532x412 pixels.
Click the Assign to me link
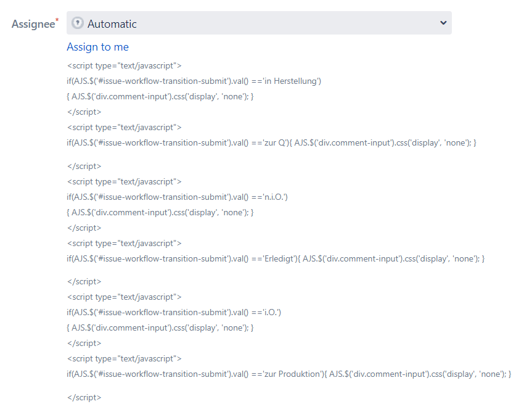click(98, 47)
